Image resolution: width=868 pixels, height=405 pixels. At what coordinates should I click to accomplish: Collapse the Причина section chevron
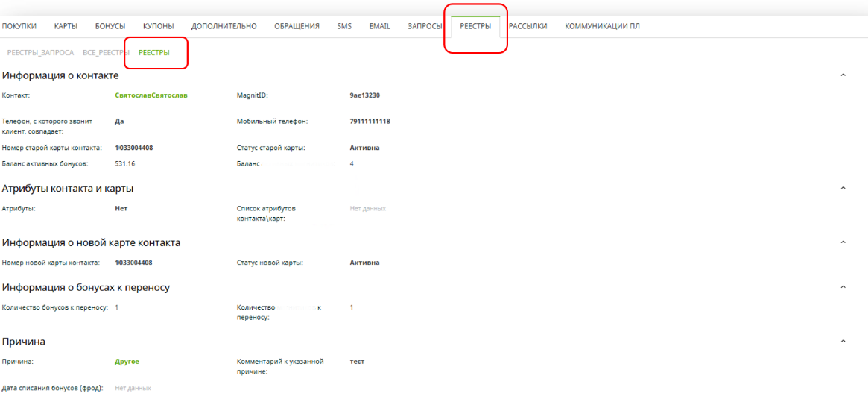tap(843, 342)
